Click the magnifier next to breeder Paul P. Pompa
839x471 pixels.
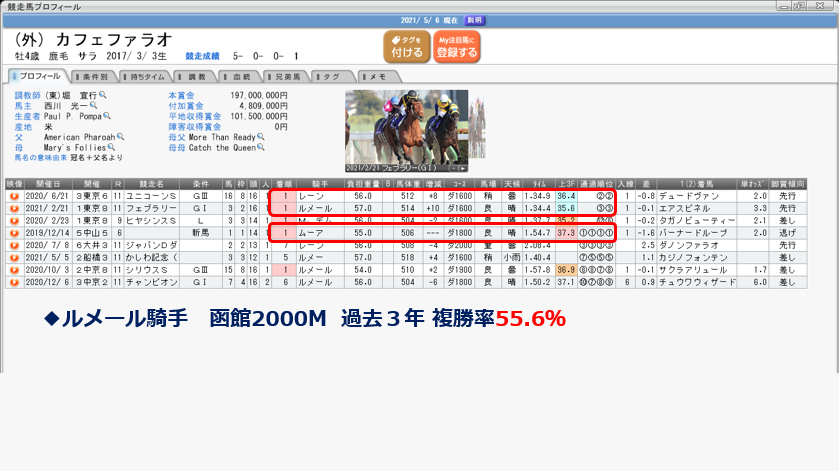click(x=107, y=116)
